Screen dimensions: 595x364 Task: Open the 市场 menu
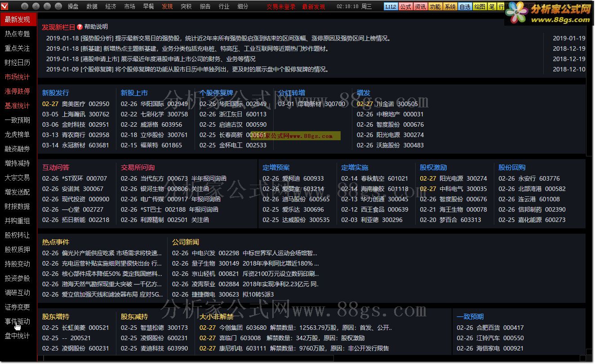click(129, 7)
